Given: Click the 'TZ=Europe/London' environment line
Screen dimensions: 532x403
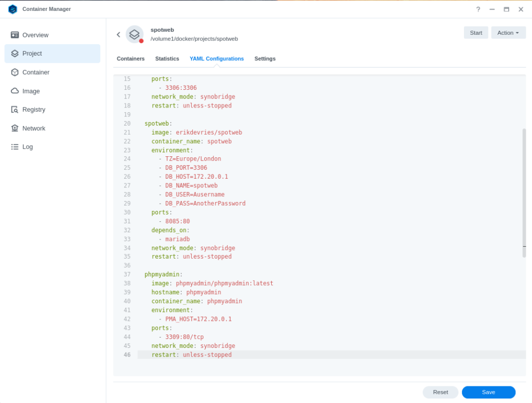Looking at the screenshot, I should 193,159.
